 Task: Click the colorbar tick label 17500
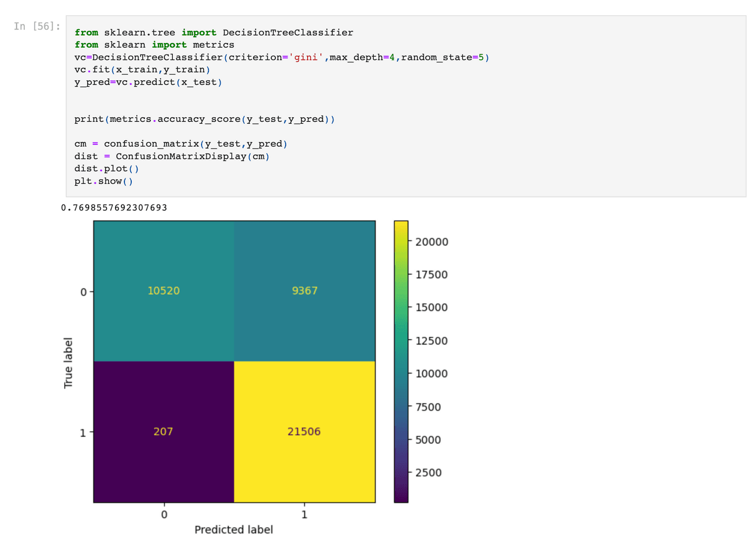[432, 275]
